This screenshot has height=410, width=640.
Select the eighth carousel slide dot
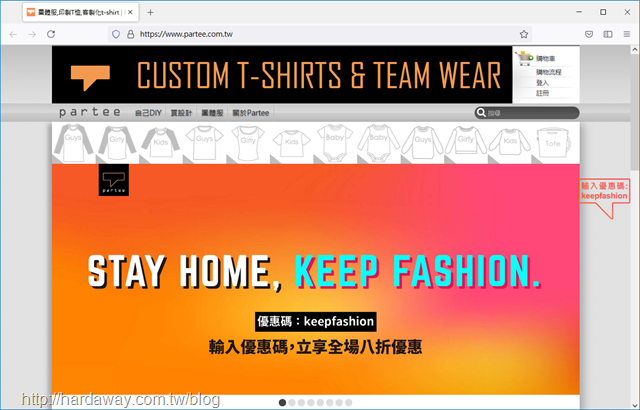coord(349,403)
